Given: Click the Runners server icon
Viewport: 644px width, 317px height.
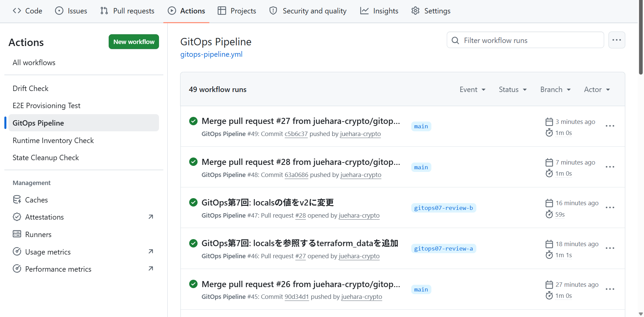Looking at the screenshot, I should pyautogui.click(x=17, y=234).
